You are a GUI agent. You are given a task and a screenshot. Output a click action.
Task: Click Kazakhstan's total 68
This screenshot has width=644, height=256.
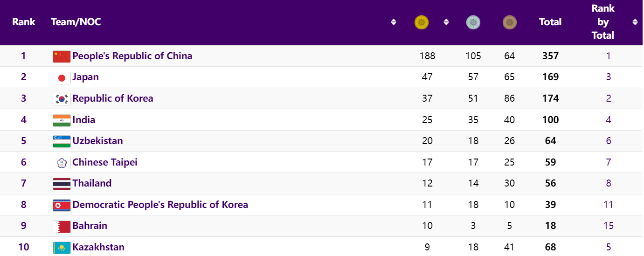pos(551,247)
